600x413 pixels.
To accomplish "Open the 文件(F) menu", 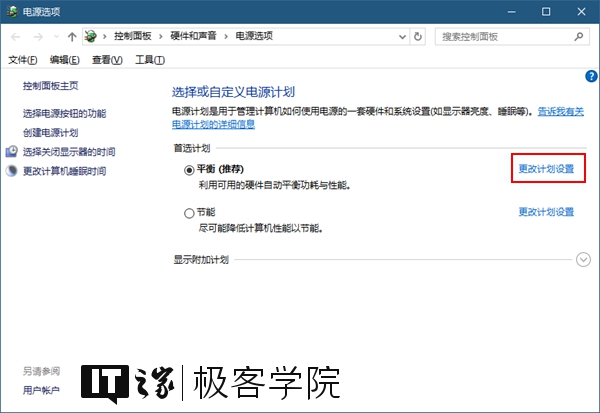I will click(x=23, y=60).
